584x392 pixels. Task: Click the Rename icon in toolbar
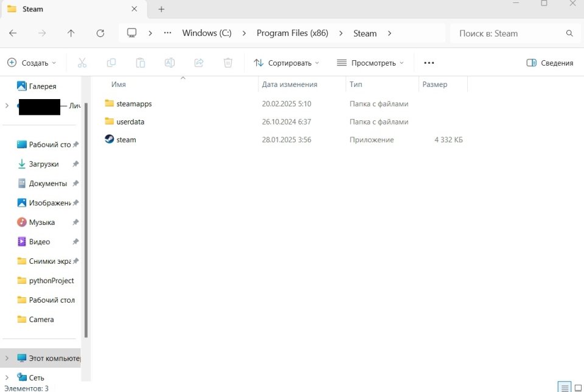(x=170, y=63)
